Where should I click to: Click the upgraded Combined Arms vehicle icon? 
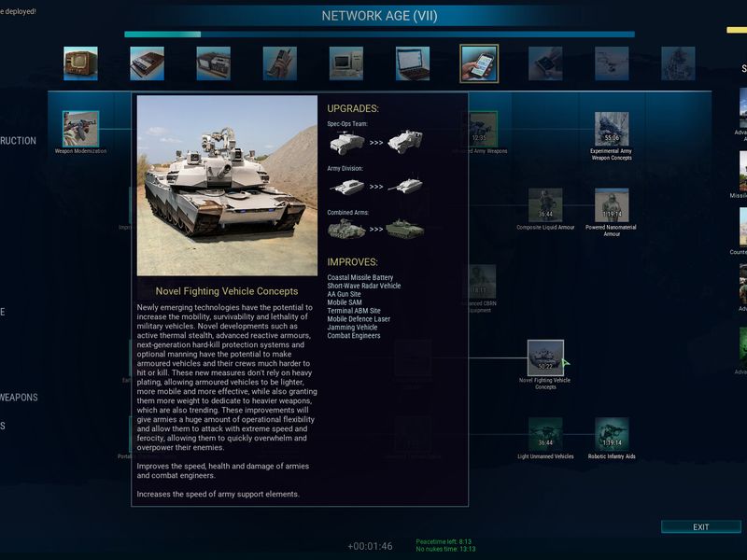click(x=404, y=229)
